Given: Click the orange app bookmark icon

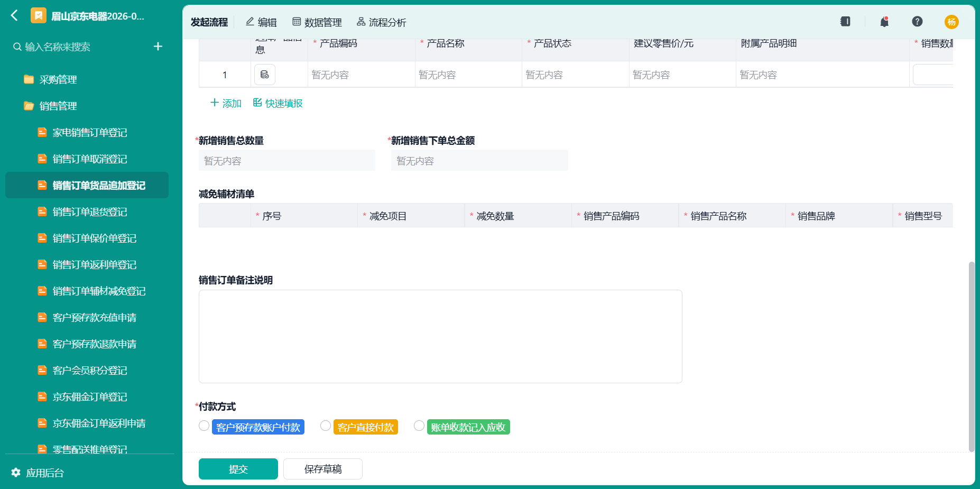Looking at the screenshot, I should [x=38, y=16].
